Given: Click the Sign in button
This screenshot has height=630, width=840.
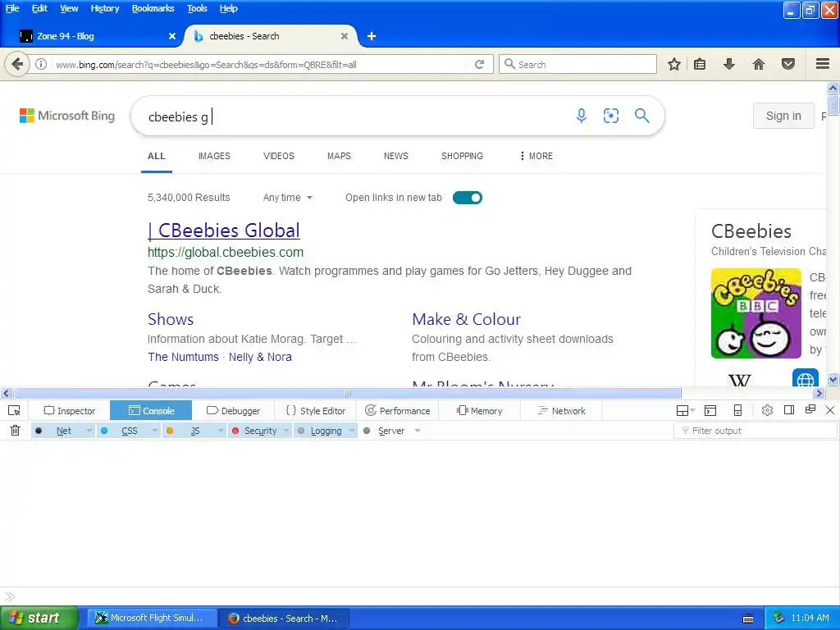Looking at the screenshot, I should (783, 116).
